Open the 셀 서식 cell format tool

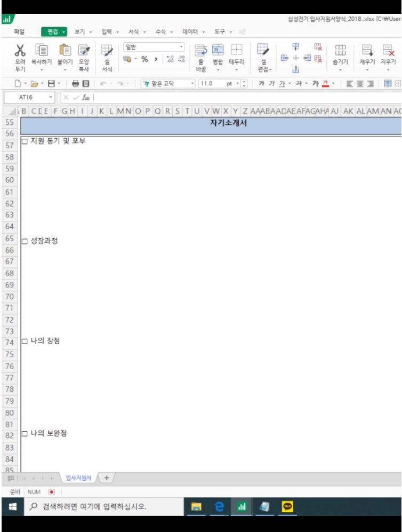(x=107, y=51)
